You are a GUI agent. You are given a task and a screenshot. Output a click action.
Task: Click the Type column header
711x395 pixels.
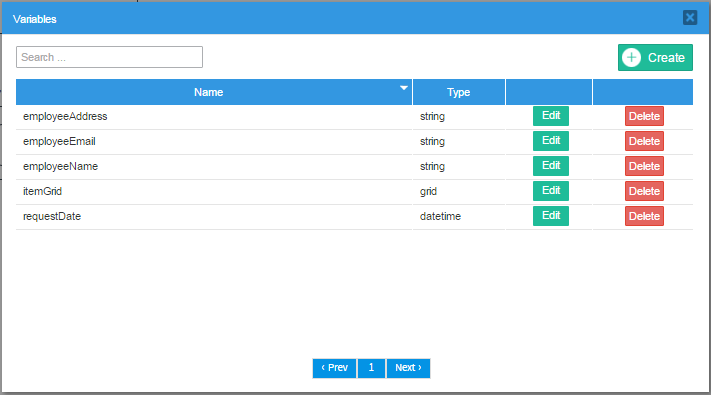click(459, 92)
